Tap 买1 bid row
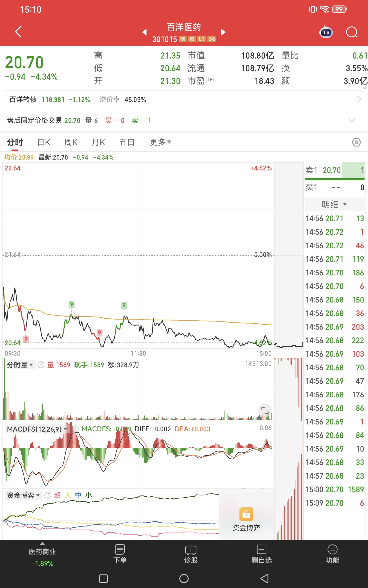Viewport: 368px width, 588px height. [335, 187]
